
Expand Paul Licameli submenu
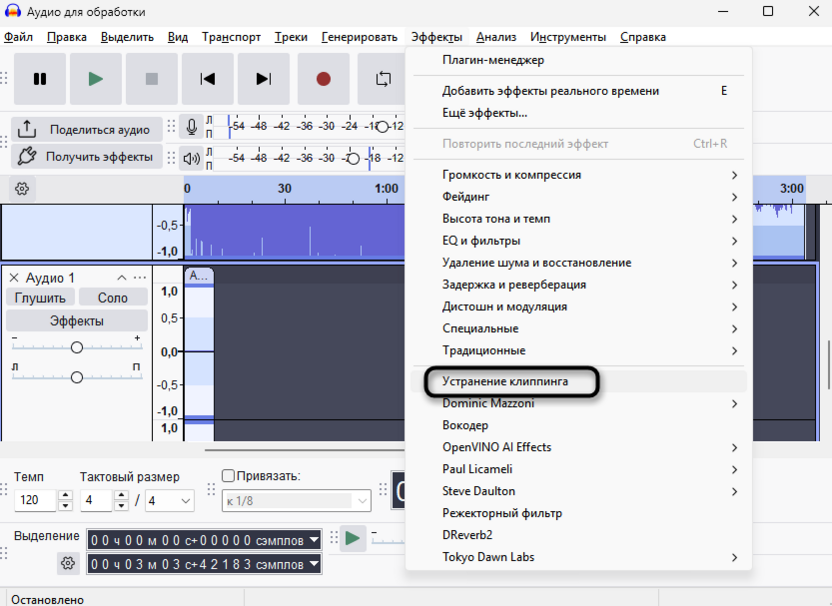pyautogui.click(x=578, y=469)
